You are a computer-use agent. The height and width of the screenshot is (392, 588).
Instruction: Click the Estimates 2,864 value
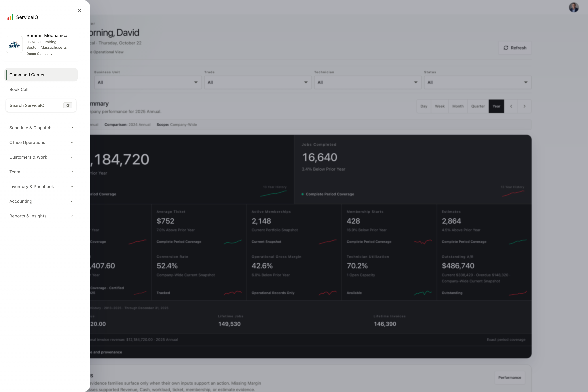click(x=451, y=221)
